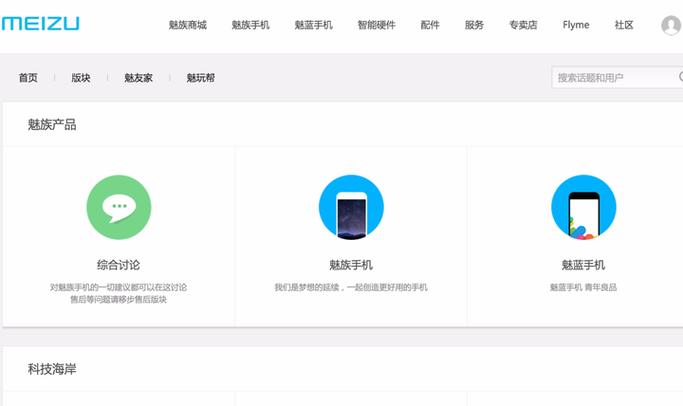The height and width of the screenshot is (406, 683).
Task: Open 魅族商城 in top navigation
Action: click(188, 25)
